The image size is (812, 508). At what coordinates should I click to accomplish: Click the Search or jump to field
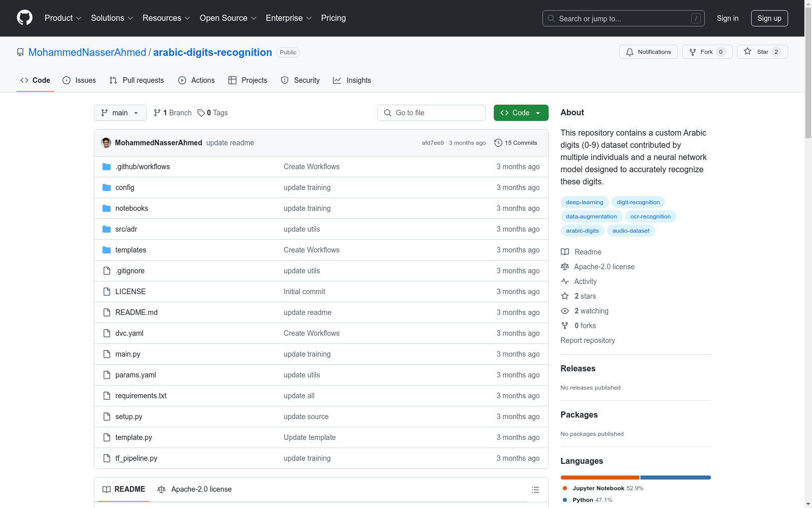click(624, 18)
